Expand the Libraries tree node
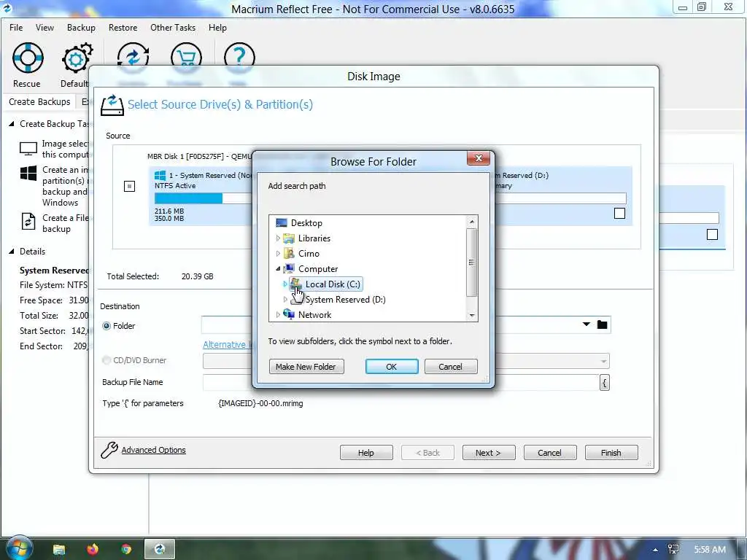 (278, 238)
